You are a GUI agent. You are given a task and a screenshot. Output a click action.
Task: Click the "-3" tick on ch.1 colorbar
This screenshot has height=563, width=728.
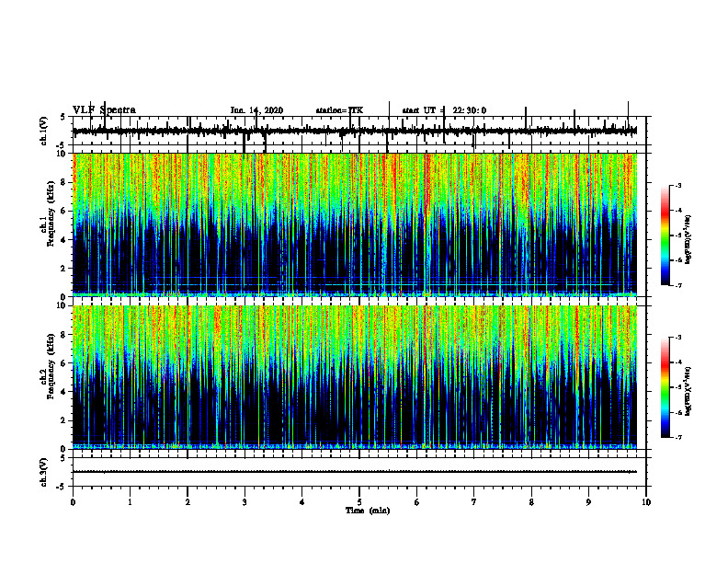(x=678, y=185)
